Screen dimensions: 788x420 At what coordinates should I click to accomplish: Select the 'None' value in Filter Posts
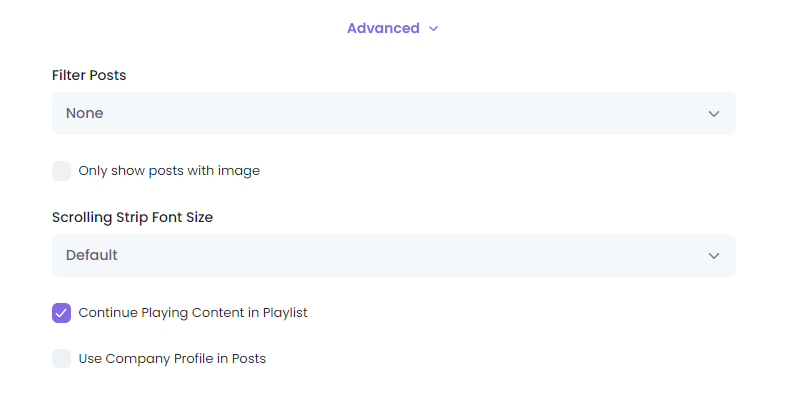point(84,113)
